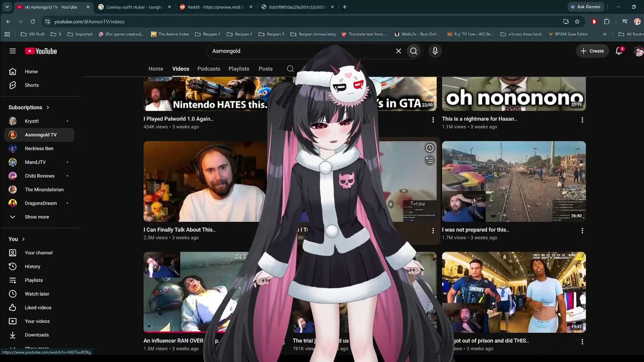Clear the Asmongold search text
Screen dimensions: 644x362
[x=398, y=51]
